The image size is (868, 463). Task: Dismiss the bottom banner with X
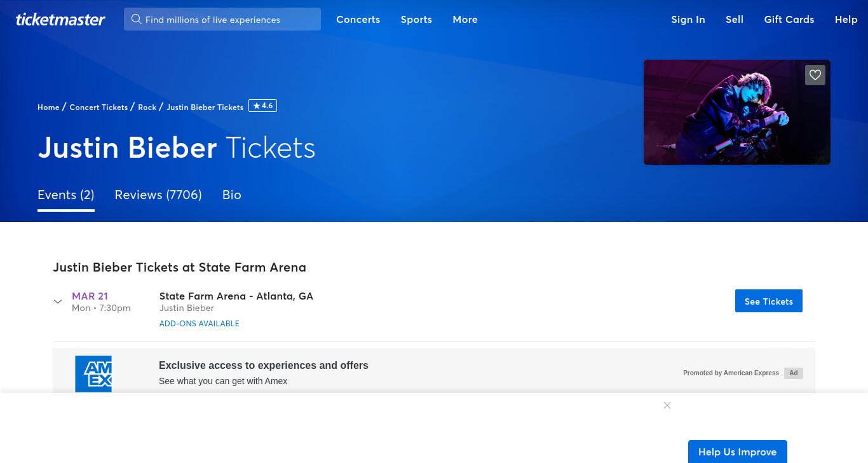click(667, 405)
